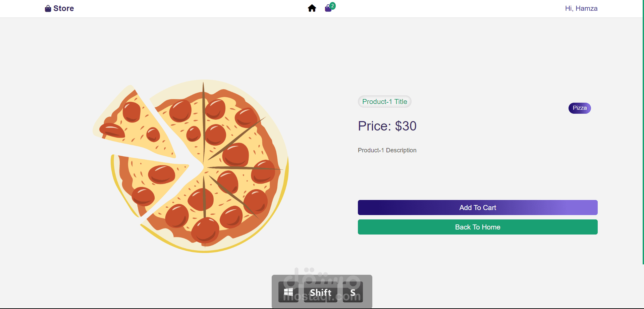The image size is (644, 309).
Task: Click the Store shopping bag logo icon
Action: point(48,8)
